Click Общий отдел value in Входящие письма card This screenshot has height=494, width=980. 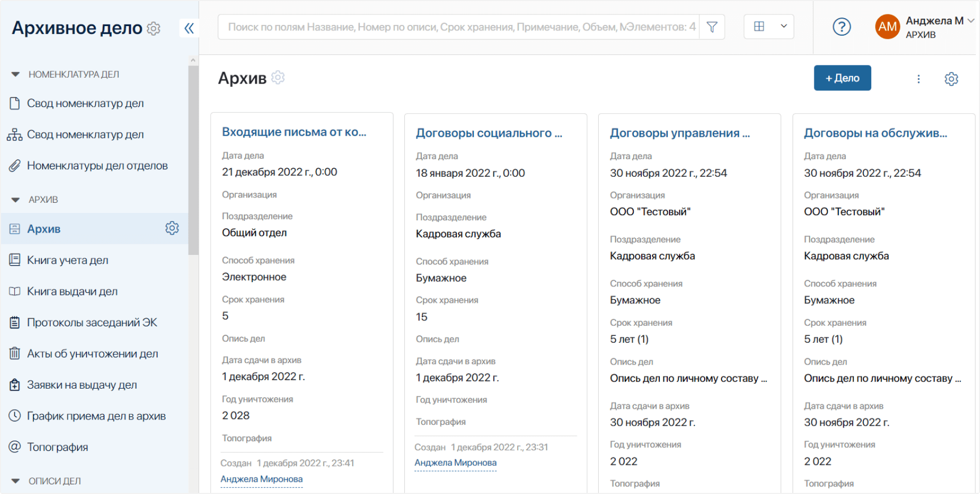coord(254,233)
